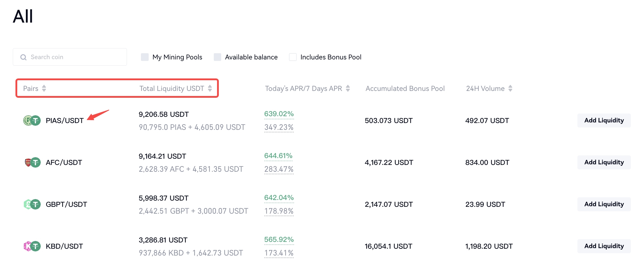Sort by Today's APR/7 Days APR
Viewport: 644px width, 271px height.
(x=348, y=88)
